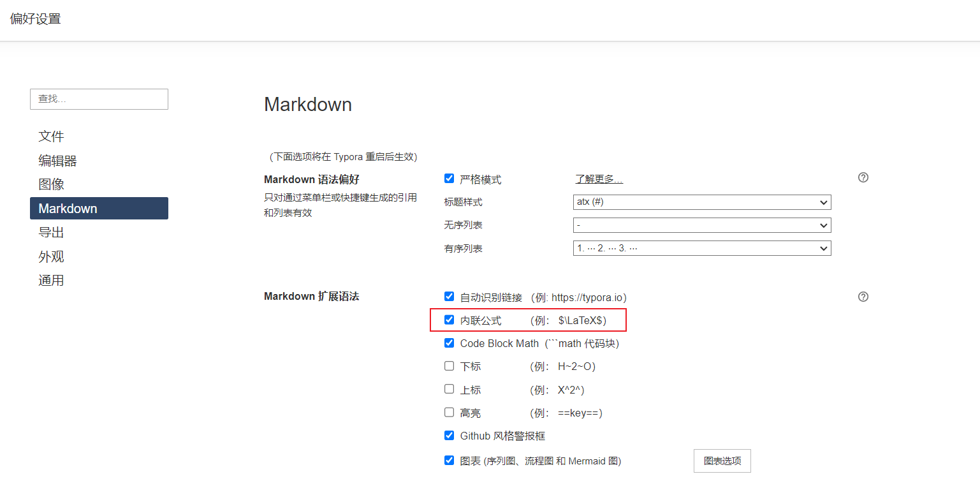Open the 有序列表 dropdown
The width and height of the screenshot is (980, 488).
point(702,248)
